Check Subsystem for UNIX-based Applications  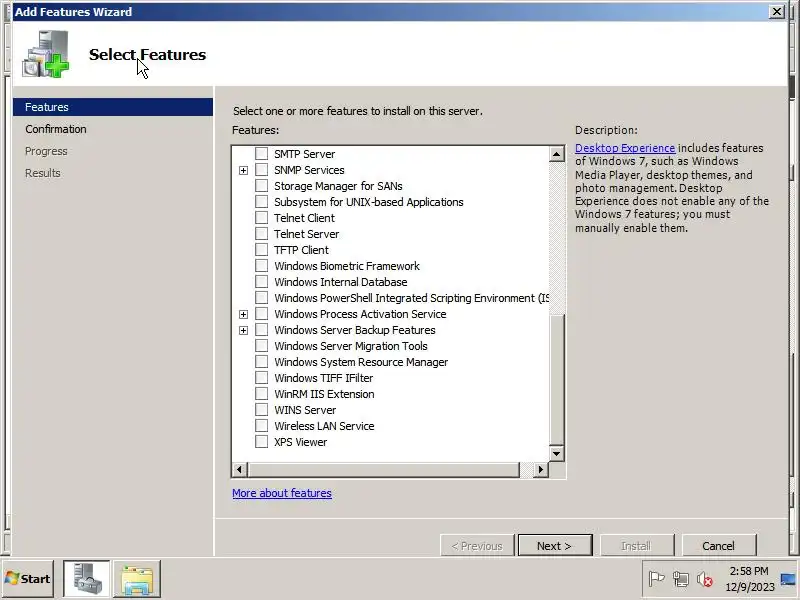click(x=261, y=202)
